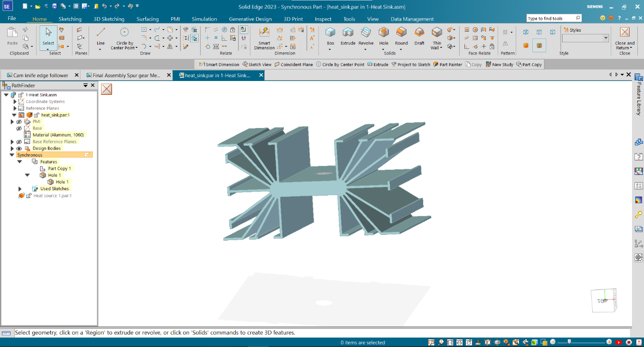644x347 pixels.
Task: Toggle visibility of Design Bodies in PathFinder
Action: 18,148
